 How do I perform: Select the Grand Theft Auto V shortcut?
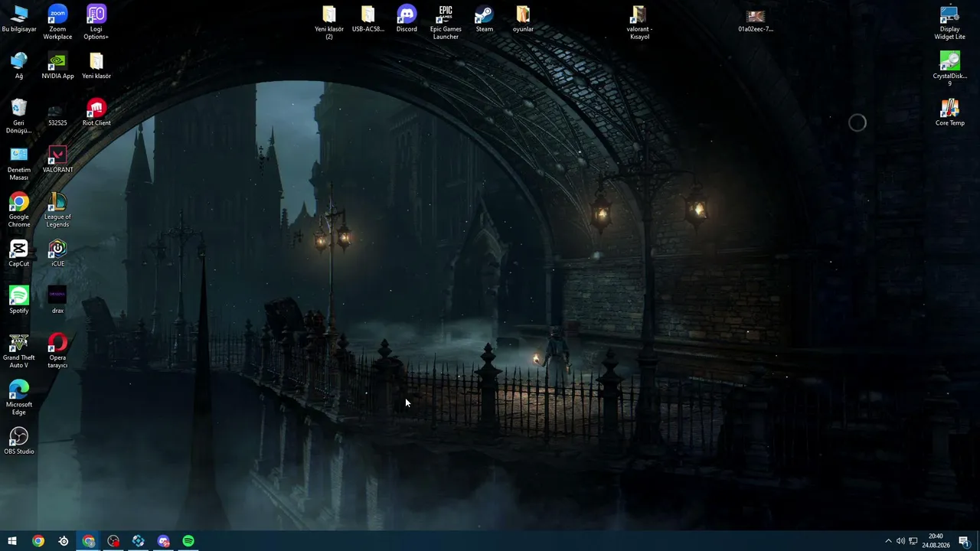[x=19, y=350]
